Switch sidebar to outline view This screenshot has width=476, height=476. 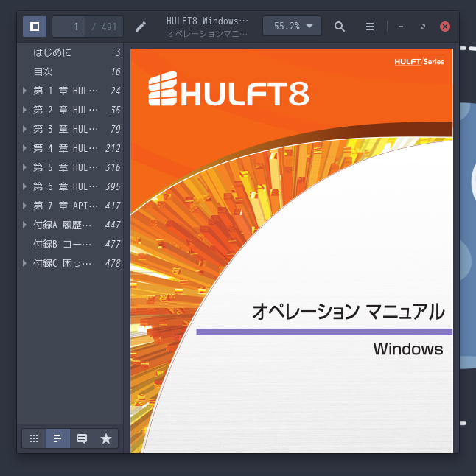click(x=57, y=438)
